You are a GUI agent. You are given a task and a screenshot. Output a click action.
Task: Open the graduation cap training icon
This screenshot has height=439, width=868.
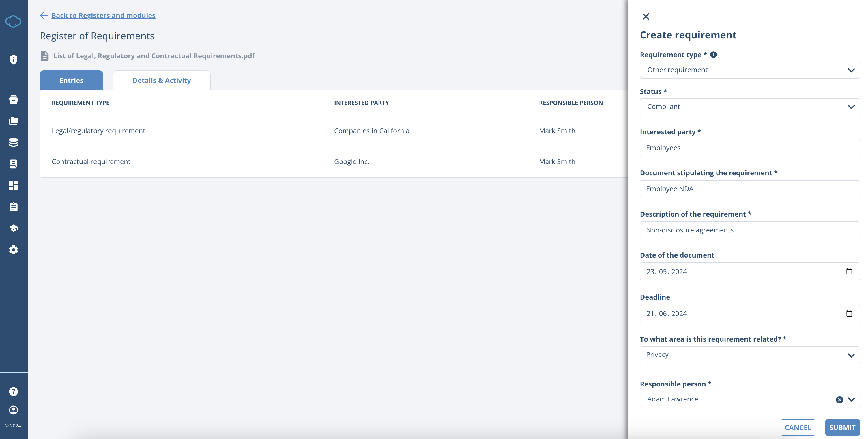[x=14, y=228]
